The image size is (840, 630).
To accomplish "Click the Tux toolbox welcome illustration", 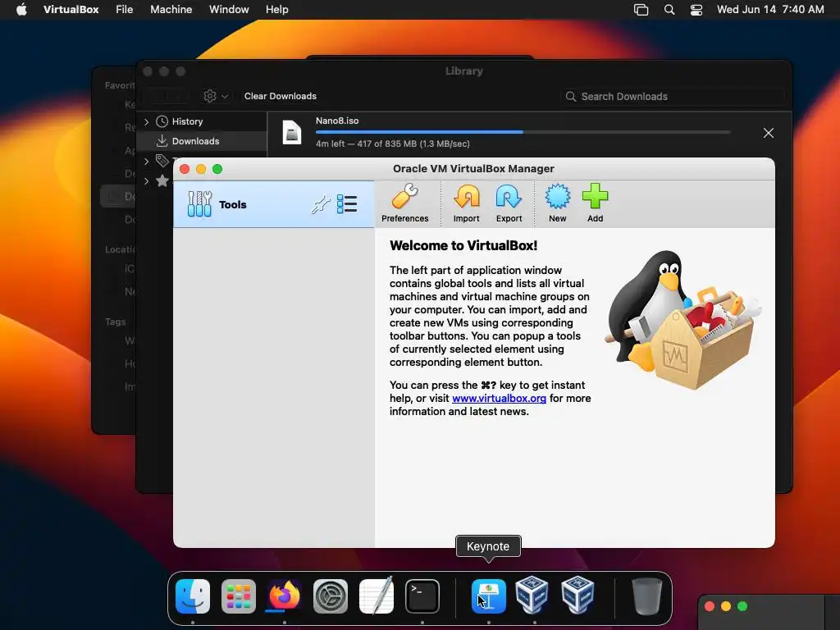I will [x=682, y=320].
